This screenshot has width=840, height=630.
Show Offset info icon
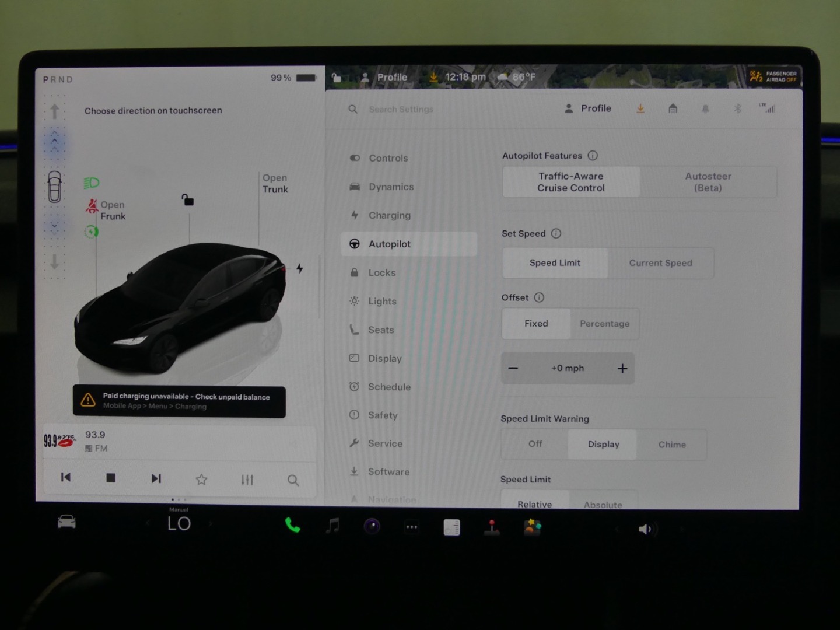click(x=539, y=297)
